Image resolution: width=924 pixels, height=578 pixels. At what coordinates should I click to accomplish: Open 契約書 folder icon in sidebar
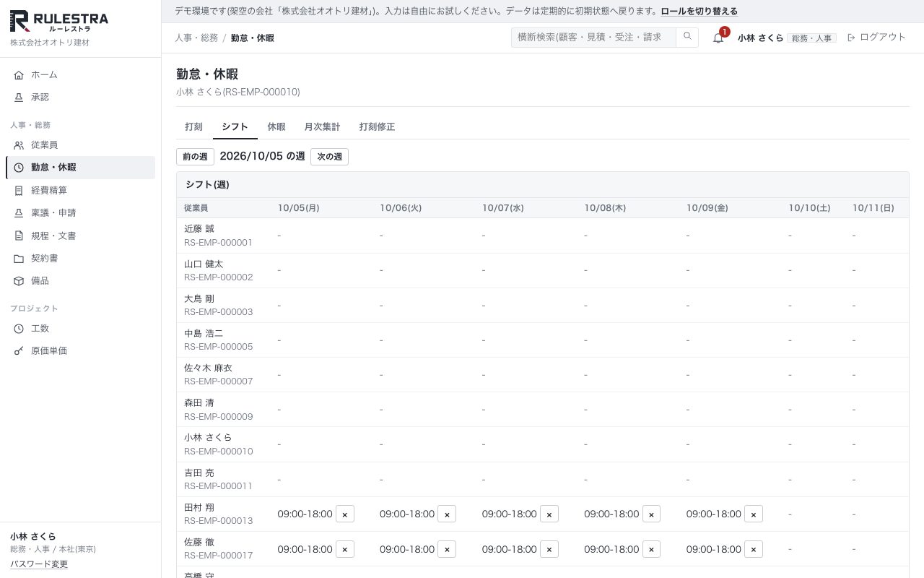19,259
